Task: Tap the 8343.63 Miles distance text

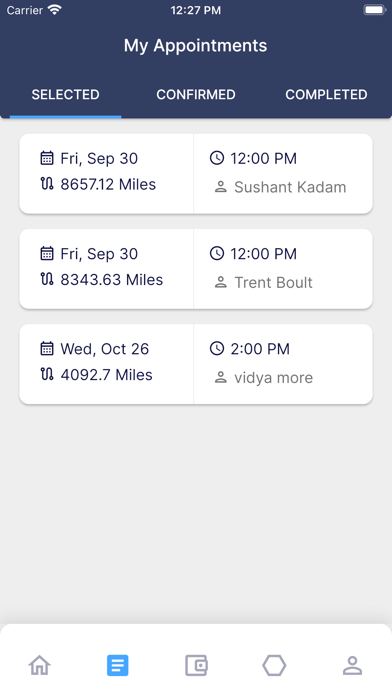Action: pos(111,280)
